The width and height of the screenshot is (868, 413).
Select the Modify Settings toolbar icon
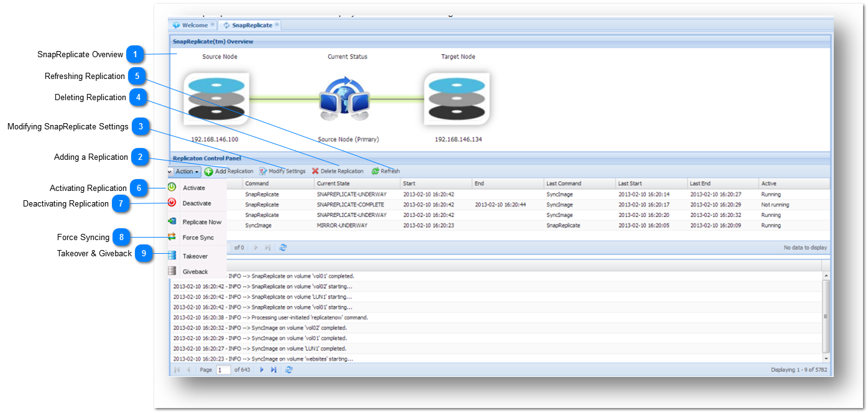pyautogui.click(x=262, y=170)
